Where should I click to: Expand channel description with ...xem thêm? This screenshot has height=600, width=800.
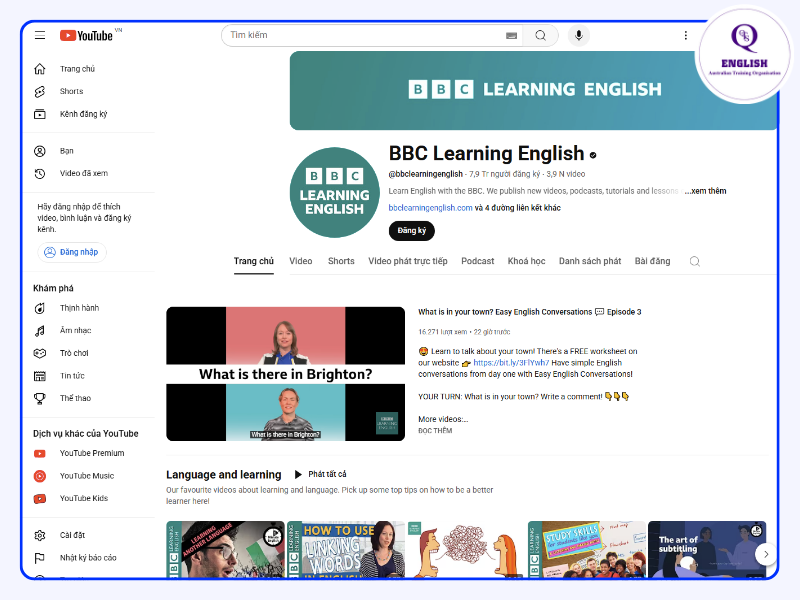706,191
